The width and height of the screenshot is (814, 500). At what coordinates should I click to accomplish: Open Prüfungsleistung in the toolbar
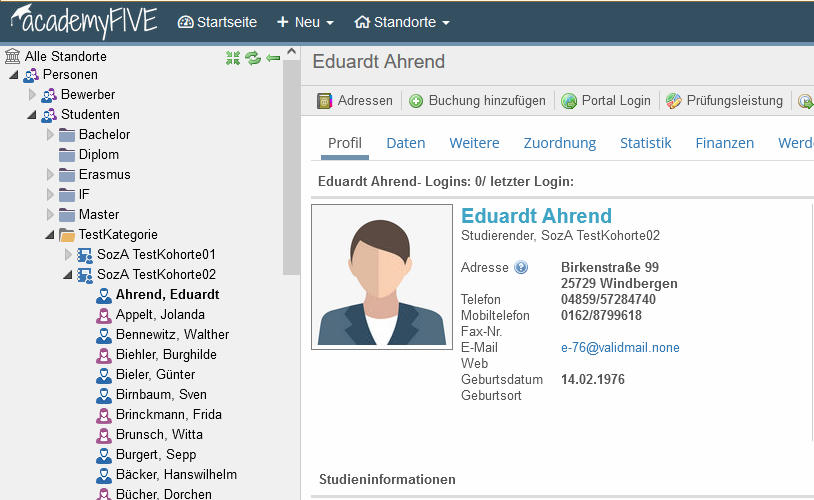tap(724, 101)
